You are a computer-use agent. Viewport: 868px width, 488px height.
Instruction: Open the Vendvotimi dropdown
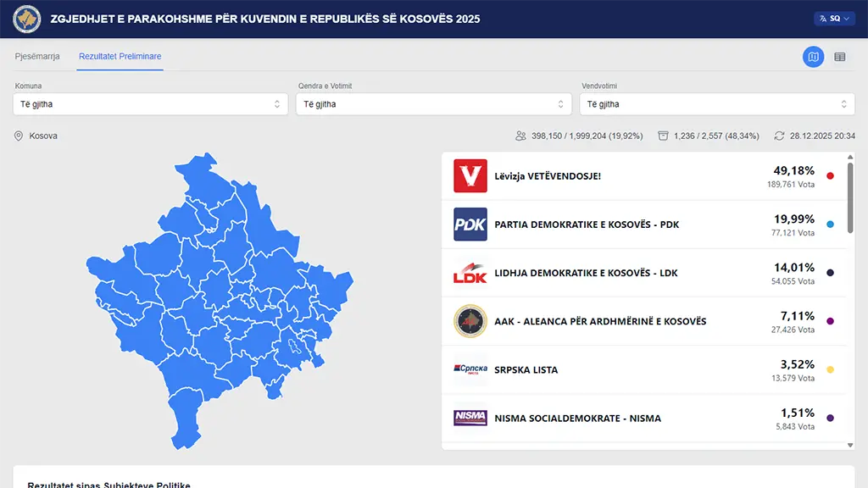(717, 104)
